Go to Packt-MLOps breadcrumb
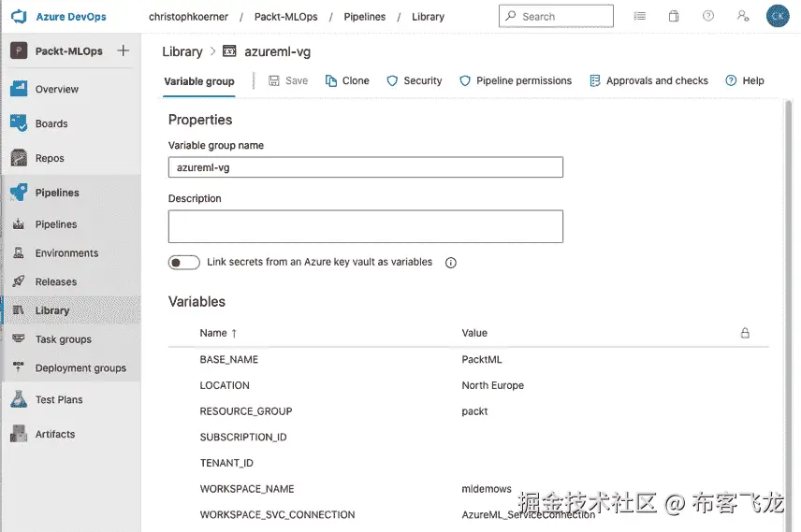This screenshot has height=532, width=801. click(x=286, y=17)
